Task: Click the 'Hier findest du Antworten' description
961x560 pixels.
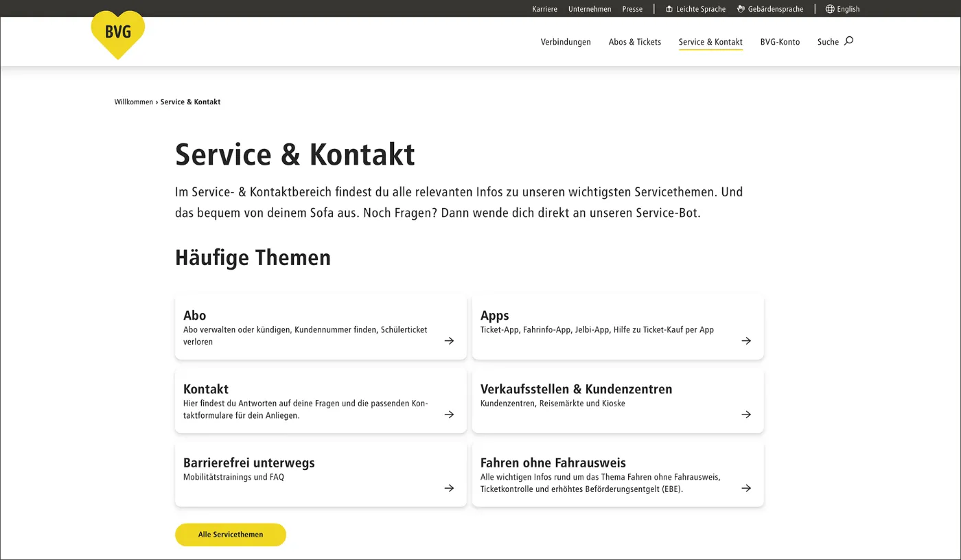Action: pos(305,409)
